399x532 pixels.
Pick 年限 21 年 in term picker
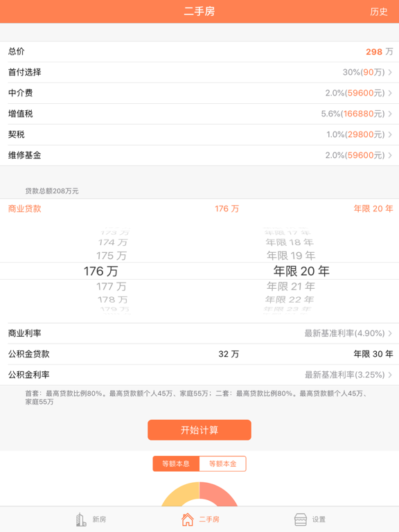pyautogui.click(x=291, y=286)
